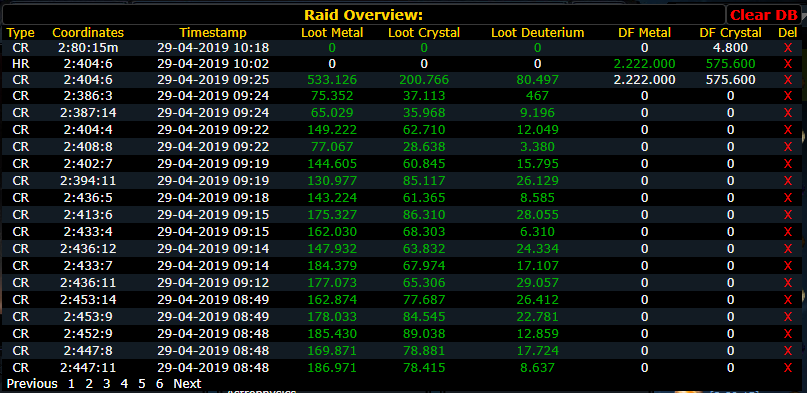Select coordinates 2:447:11
The height and width of the screenshot is (393, 807).
point(88,367)
